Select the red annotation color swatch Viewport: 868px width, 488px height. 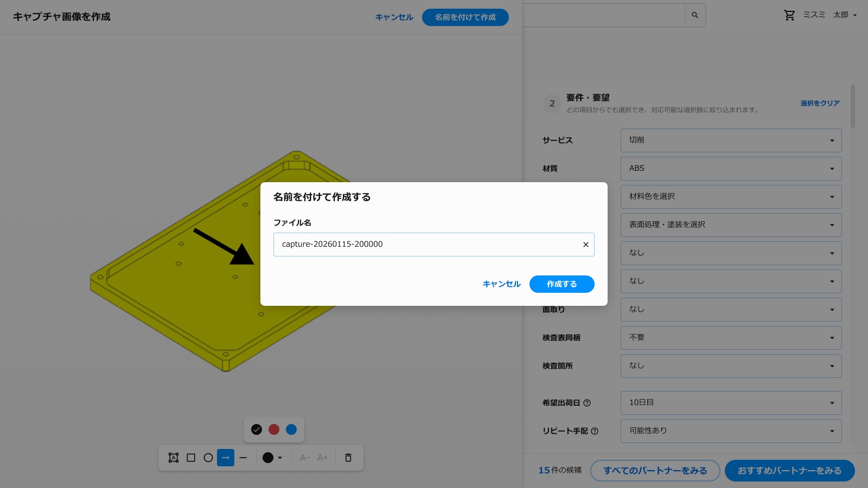click(x=274, y=429)
